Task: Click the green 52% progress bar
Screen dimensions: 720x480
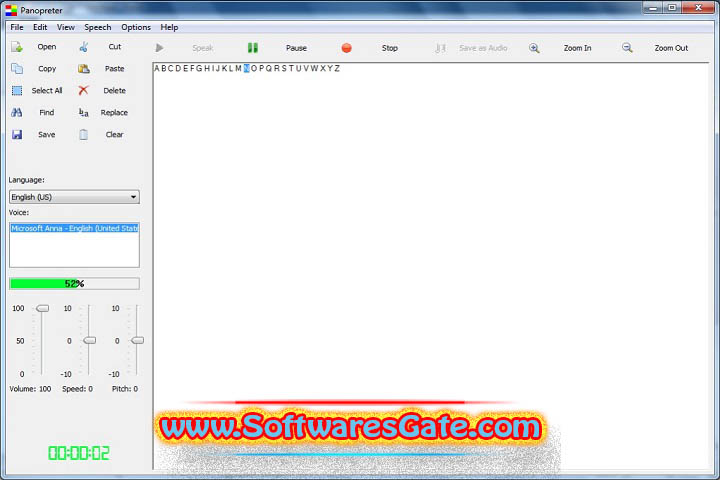Action: (x=74, y=283)
